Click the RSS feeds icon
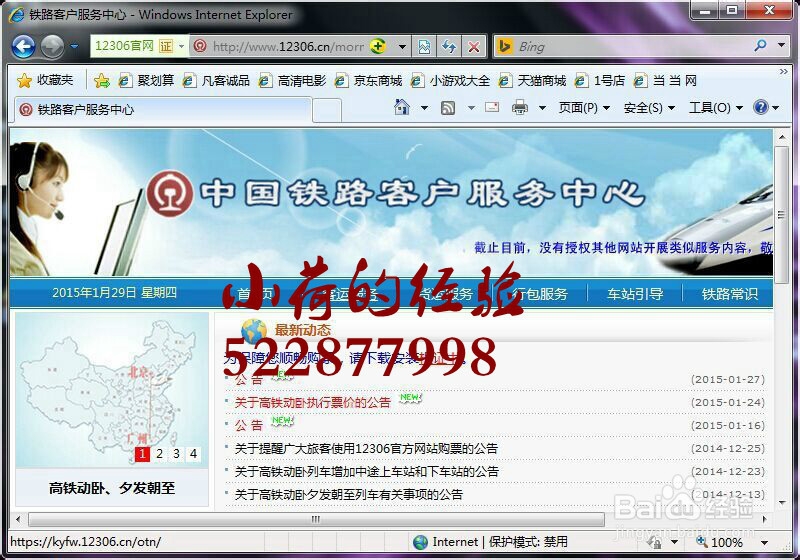This screenshot has width=800, height=560. tap(448, 108)
